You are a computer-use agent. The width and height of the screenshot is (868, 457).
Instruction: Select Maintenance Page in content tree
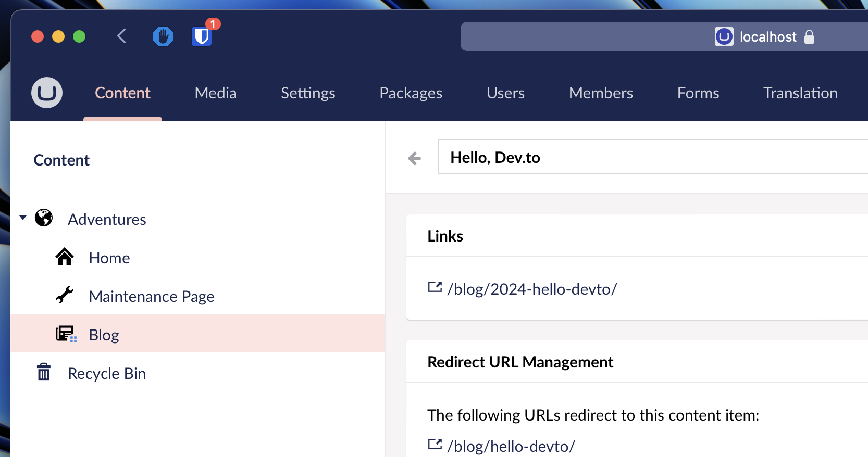[152, 296]
